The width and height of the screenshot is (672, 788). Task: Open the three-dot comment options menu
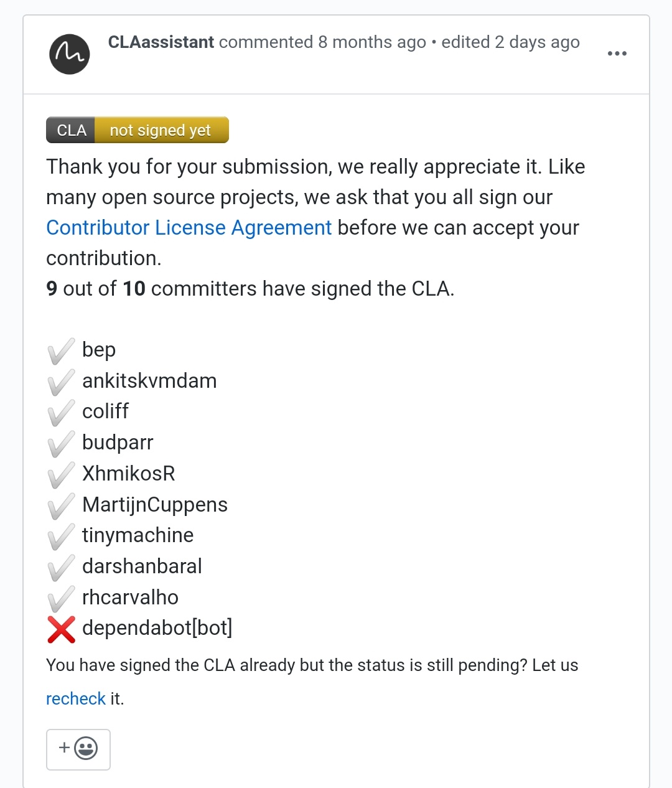point(617,54)
